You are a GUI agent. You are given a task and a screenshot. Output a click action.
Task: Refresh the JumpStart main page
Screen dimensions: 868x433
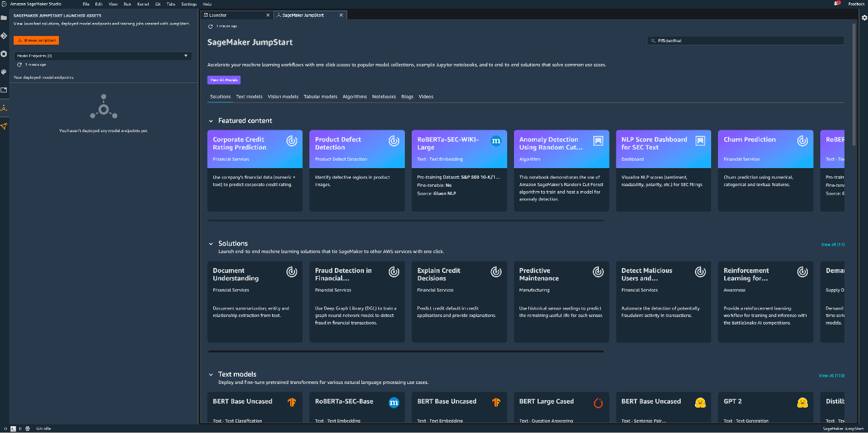point(211,27)
